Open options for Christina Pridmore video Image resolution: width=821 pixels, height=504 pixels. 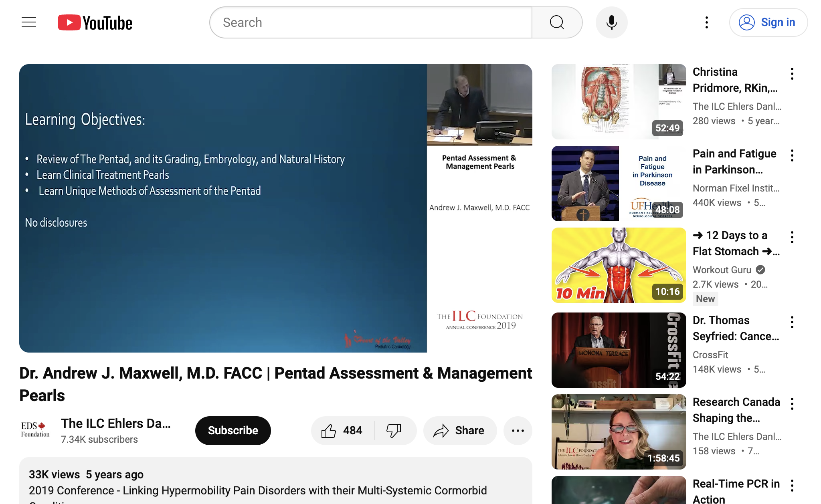792,74
